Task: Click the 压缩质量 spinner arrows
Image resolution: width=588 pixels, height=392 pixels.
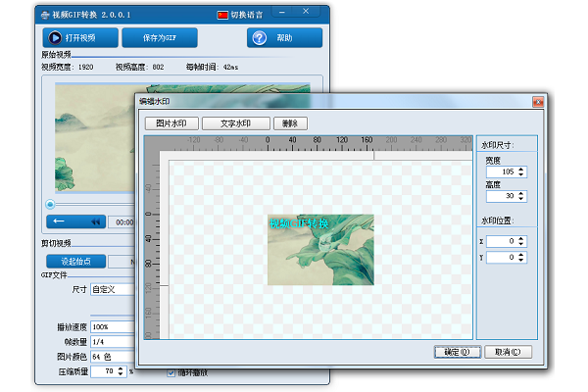Action: [122, 371]
